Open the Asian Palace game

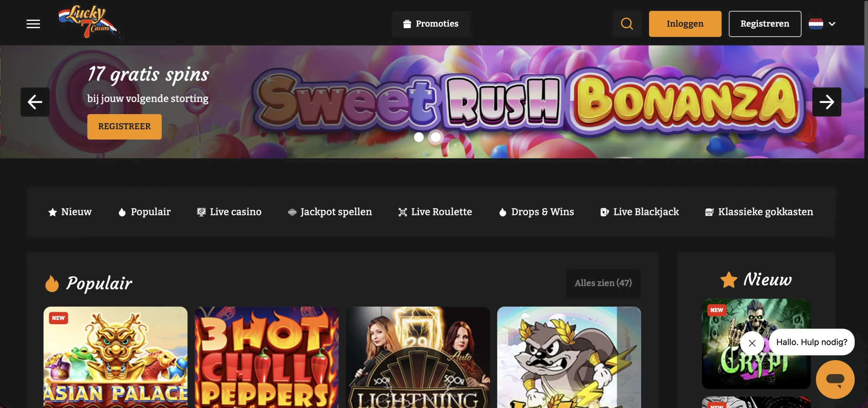tap(115, 357)
